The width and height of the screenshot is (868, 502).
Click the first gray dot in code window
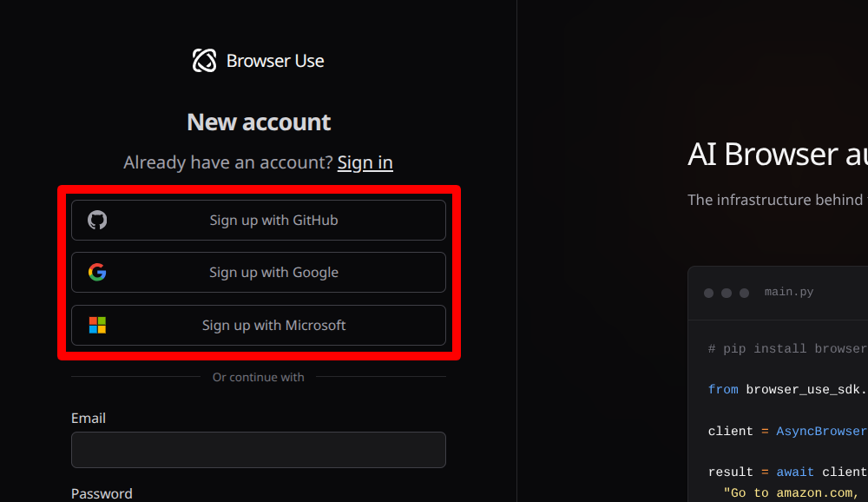[708, 293]
